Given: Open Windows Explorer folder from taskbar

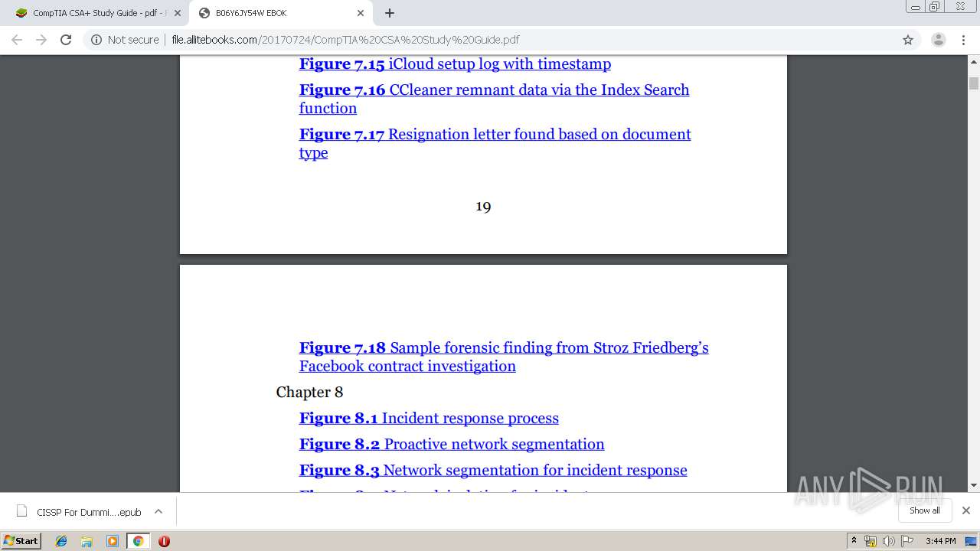Looking at the screenshot, I should point(87,541).
